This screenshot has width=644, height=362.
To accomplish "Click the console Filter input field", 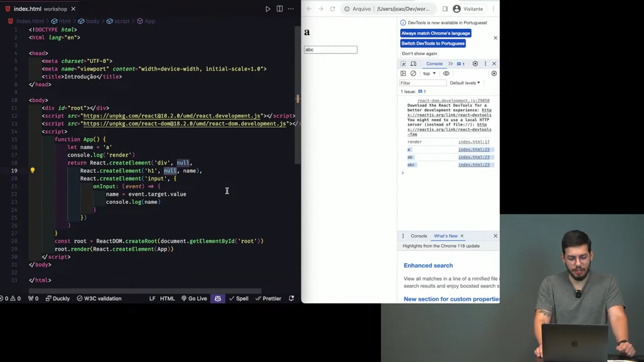I will pos(423,83).
